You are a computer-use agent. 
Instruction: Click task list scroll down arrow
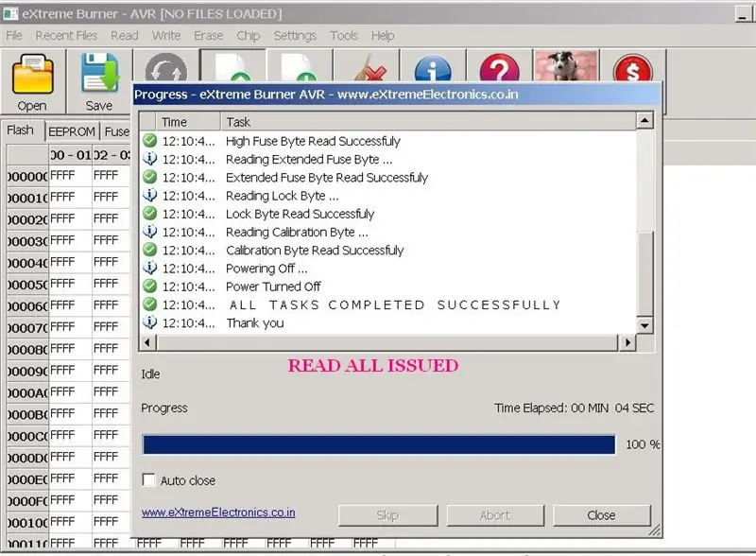(644, 326)
